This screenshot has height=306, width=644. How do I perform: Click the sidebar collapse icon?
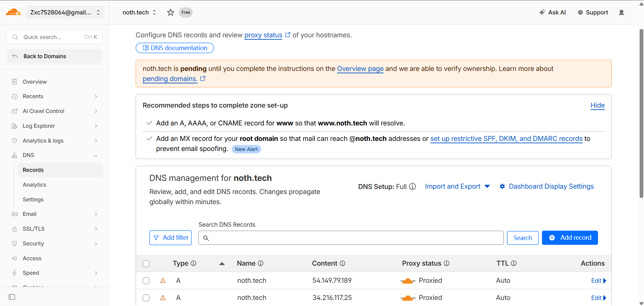point(12,297)
